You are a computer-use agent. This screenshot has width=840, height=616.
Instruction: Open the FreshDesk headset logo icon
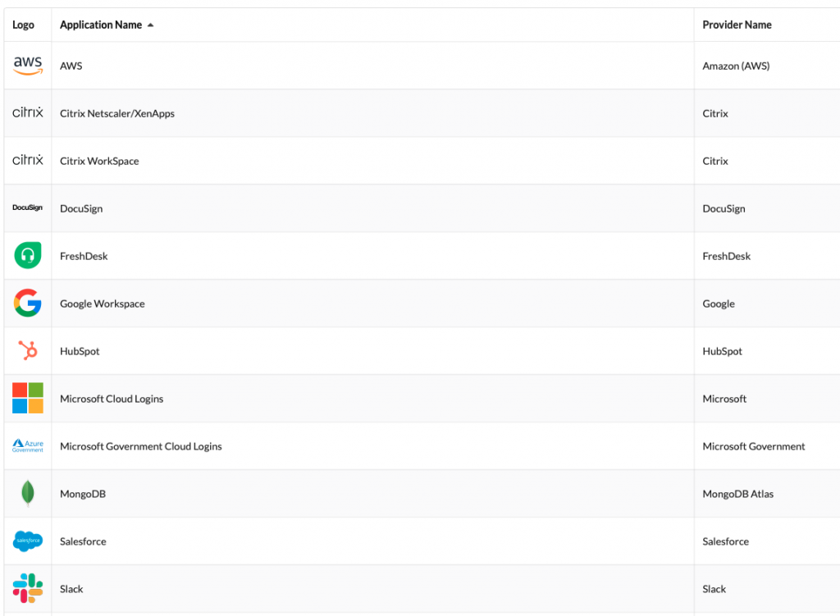[28, 255]
